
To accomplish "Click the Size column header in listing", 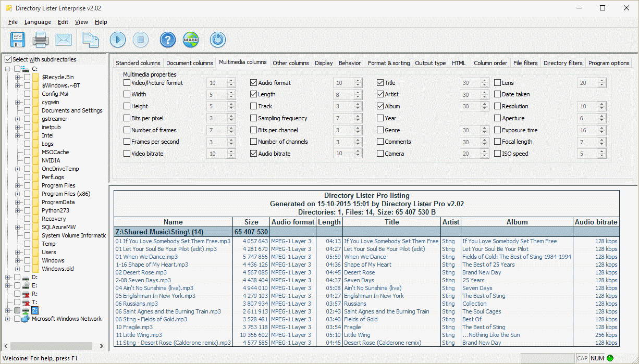I will [251, 222].
